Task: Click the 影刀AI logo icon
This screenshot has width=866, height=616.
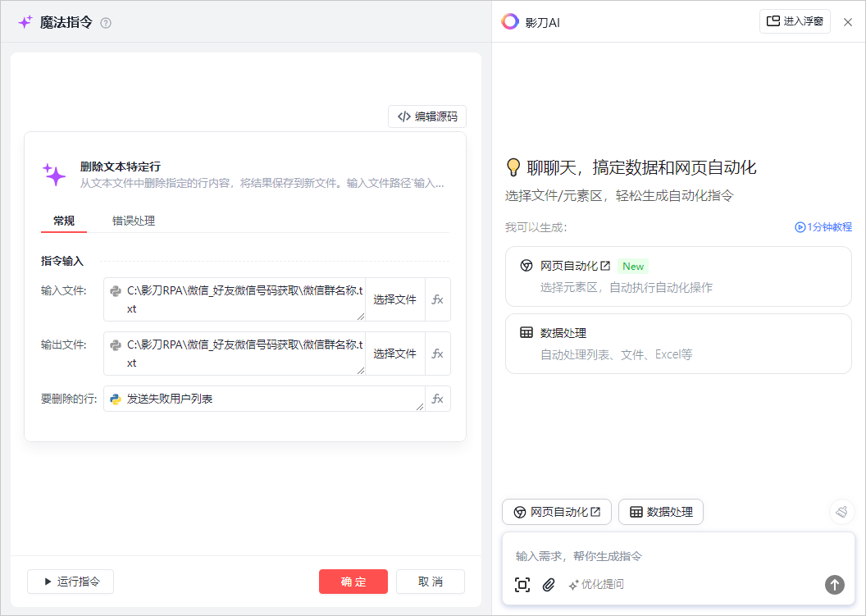Action: click(x=510, y=21)
